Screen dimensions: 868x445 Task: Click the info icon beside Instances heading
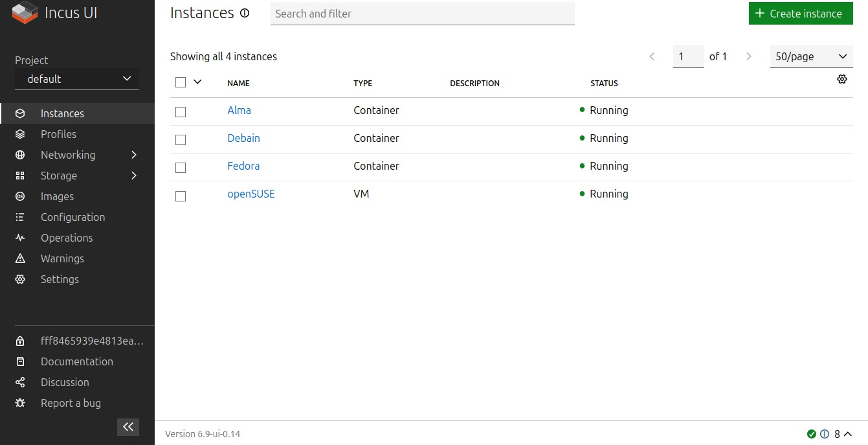pyautogui.click(x=245, y=13)
